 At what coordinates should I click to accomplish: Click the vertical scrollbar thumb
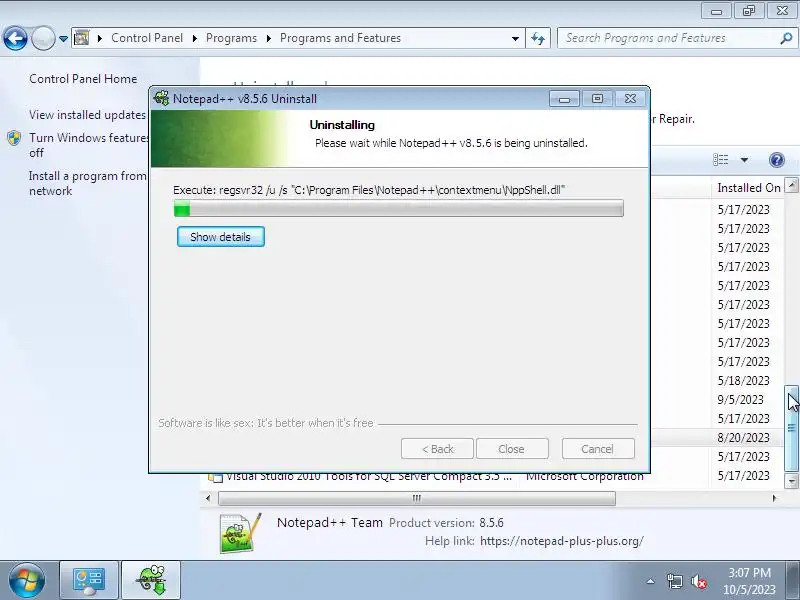tap(791, 429)
